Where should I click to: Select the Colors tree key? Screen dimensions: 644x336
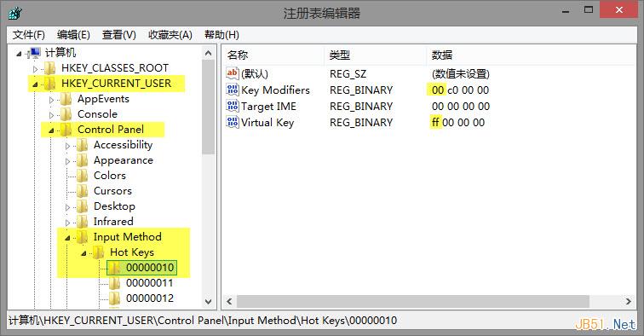pos(110,176)
